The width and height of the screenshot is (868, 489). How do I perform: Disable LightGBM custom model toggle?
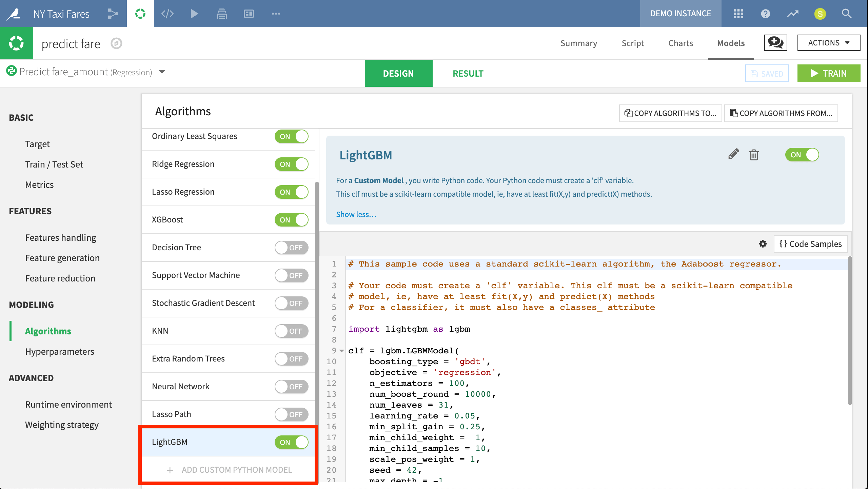coord(292,442)
